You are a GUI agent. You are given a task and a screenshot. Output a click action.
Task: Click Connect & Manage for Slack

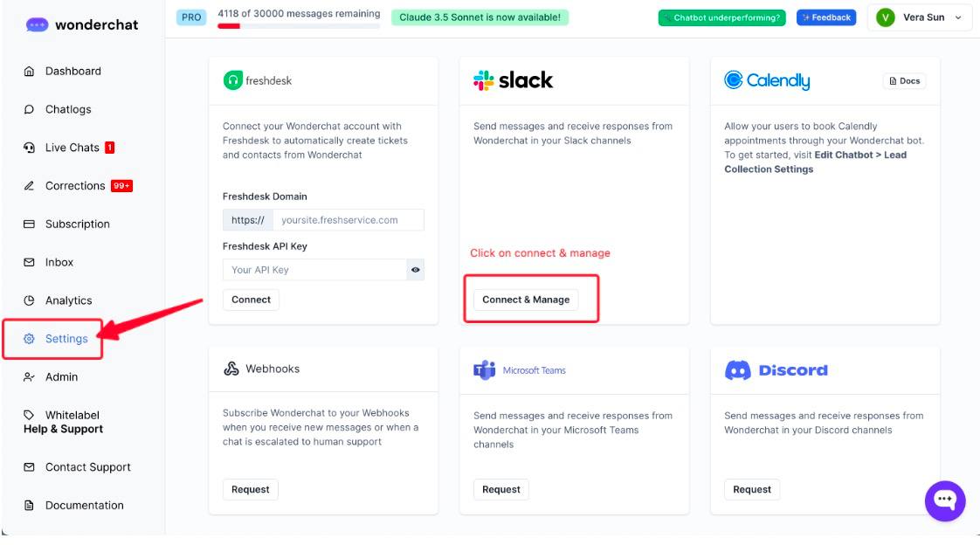click(x=526, y=300)
